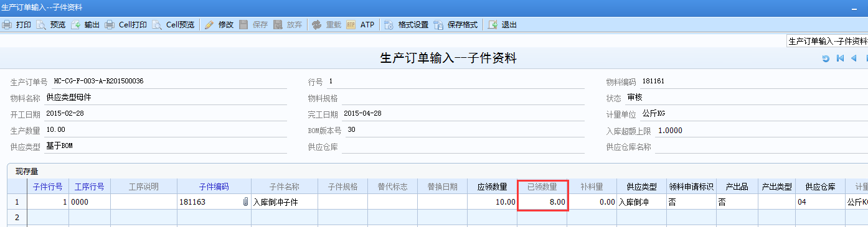Screen dimensions: 868x227
Task: Open 格式设置 format settings
Action: 407,25
